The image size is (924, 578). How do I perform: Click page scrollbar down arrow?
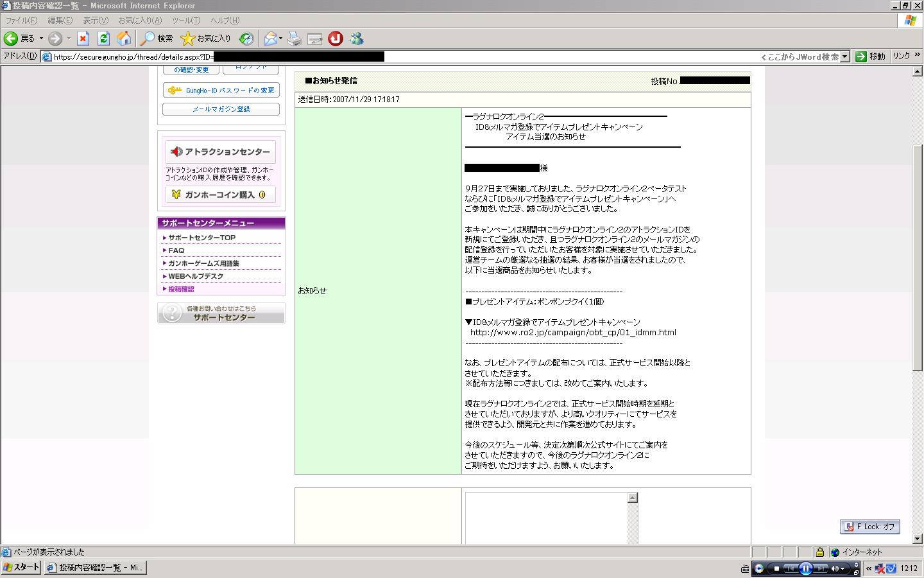tap(918, 539)
